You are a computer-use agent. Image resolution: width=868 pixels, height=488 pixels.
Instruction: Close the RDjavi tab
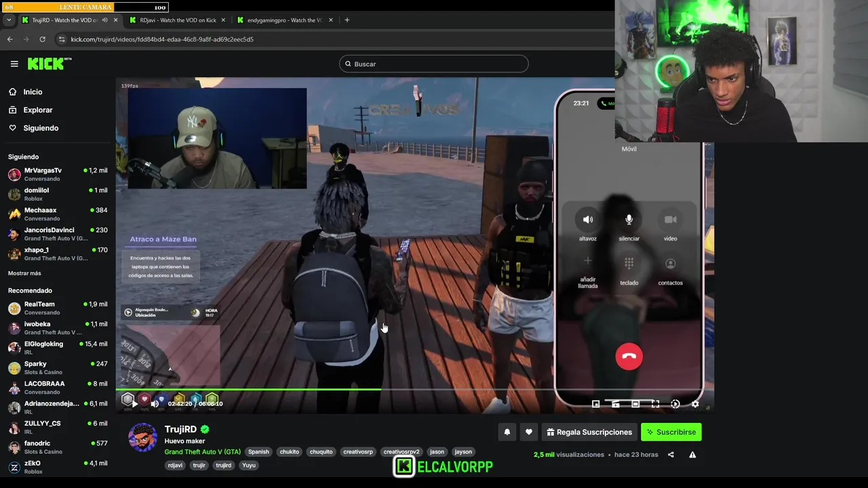tap(223, 20)
